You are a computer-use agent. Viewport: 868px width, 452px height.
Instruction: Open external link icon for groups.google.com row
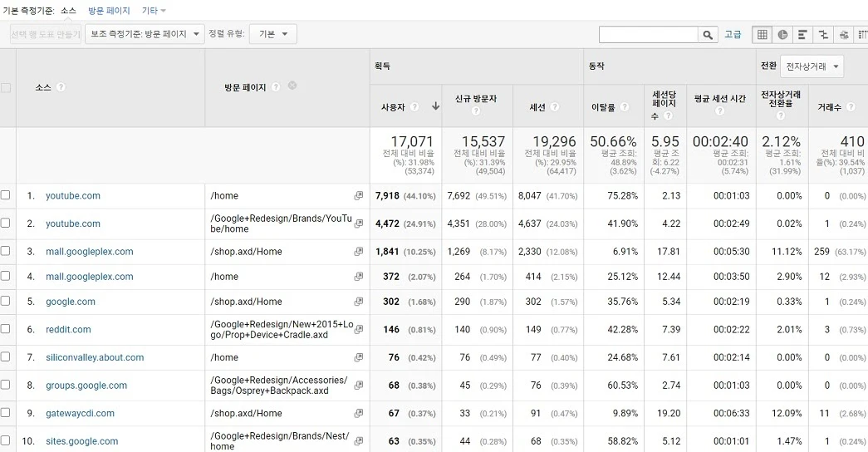(359, 385)
